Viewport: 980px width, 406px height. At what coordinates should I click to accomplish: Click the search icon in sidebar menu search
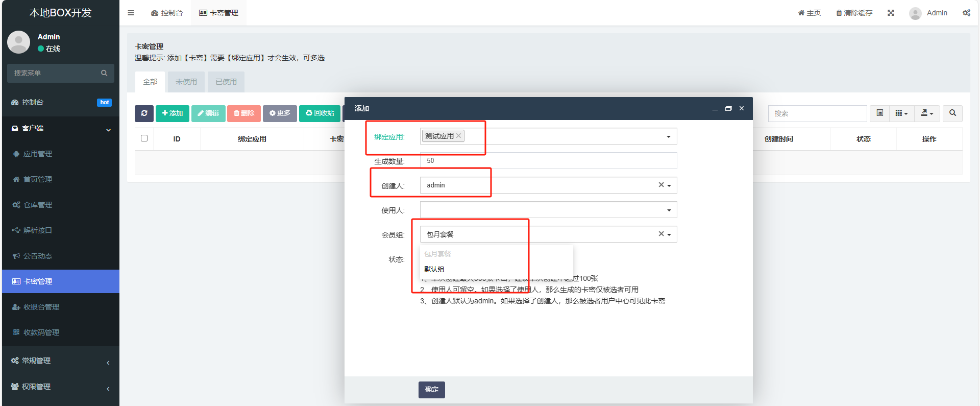tap(104, 73)
